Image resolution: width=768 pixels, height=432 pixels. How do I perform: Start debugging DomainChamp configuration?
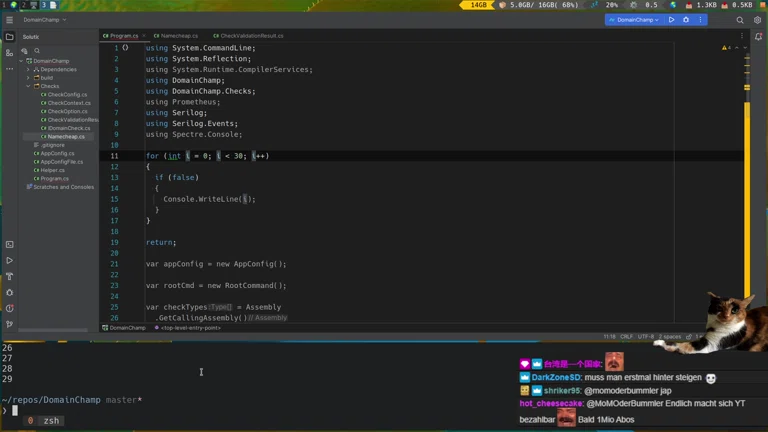[686, 20]
